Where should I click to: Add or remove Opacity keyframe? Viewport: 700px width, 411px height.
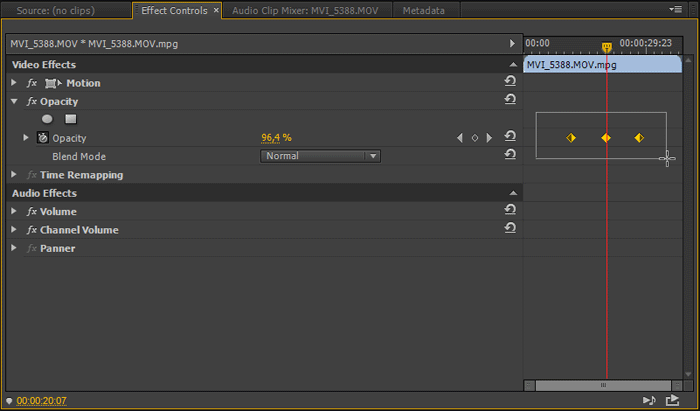[x=475, y=138]
